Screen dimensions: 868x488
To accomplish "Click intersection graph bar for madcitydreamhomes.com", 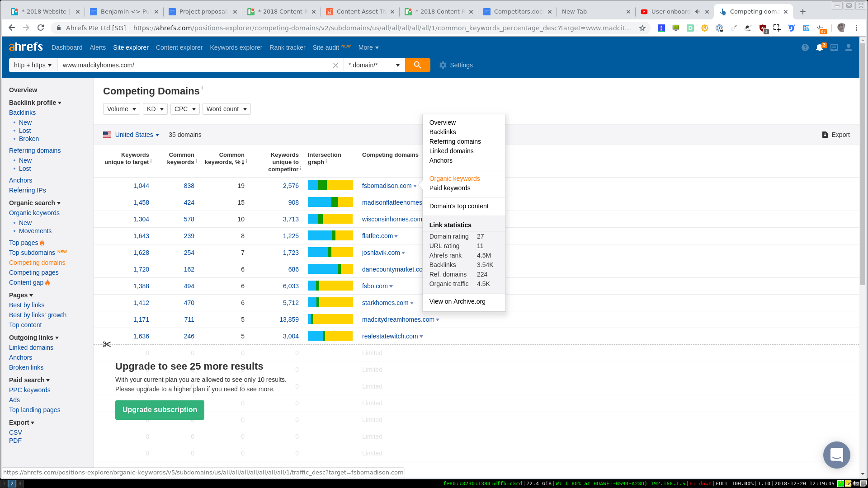I will click(x=330, y=319).
